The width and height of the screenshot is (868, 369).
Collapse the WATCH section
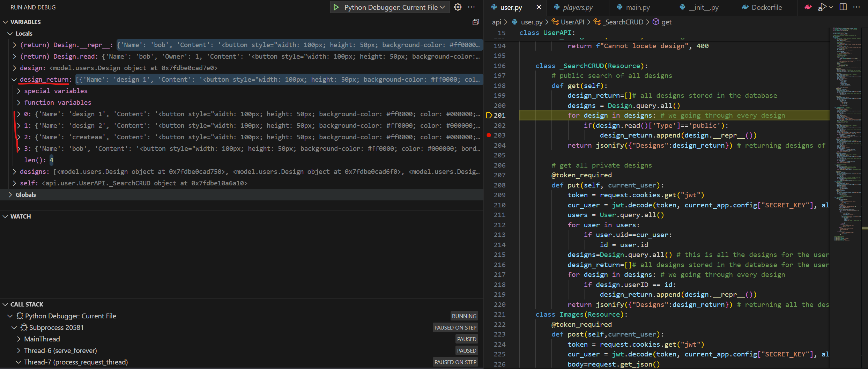6,216
